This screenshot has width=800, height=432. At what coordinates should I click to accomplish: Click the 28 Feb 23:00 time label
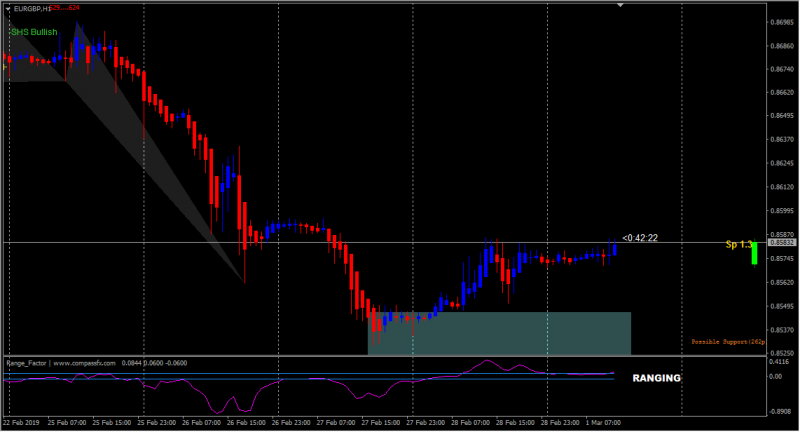(x=561, y=422)
